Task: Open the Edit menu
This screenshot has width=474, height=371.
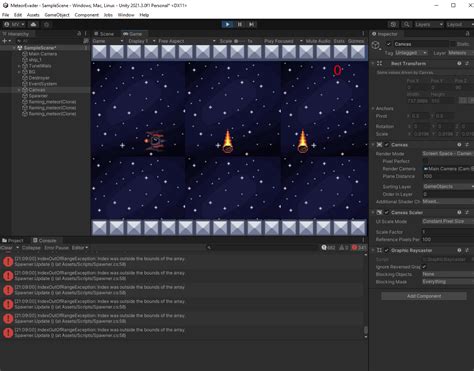Action: click(18, 15)
